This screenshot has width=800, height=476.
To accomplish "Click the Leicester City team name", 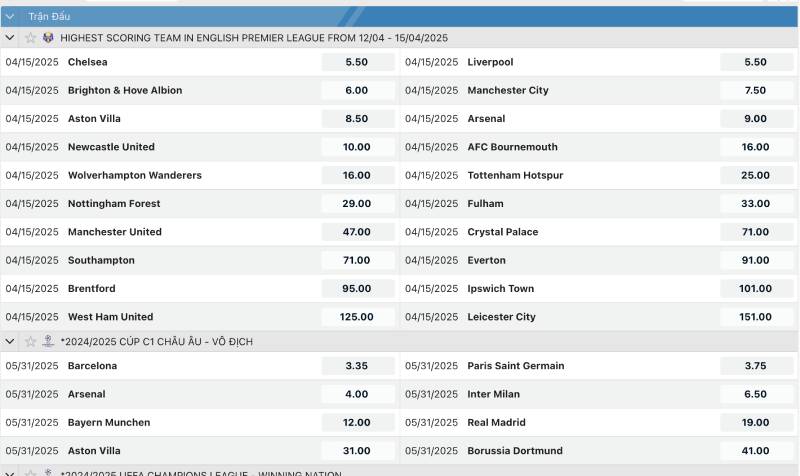I will click(501, 317).
